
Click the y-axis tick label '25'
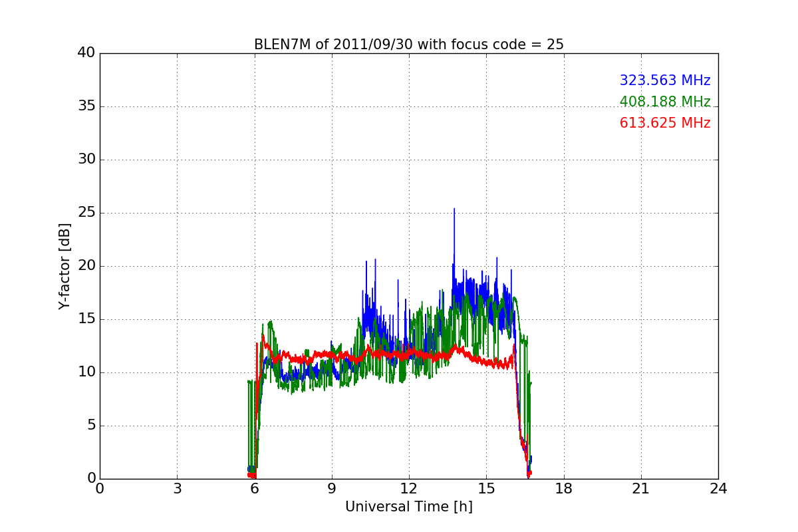[x=86, y=213]
